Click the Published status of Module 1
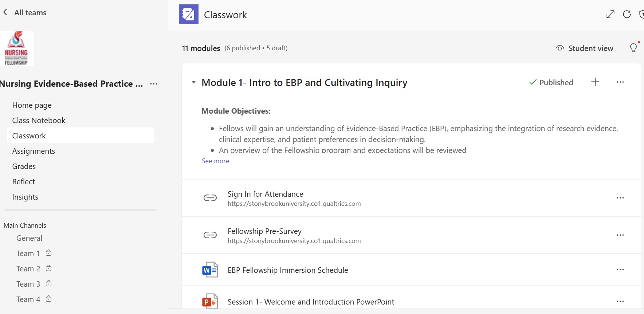Screen dimensions: 644x314 pyautogui.click(x=551, y=82)
